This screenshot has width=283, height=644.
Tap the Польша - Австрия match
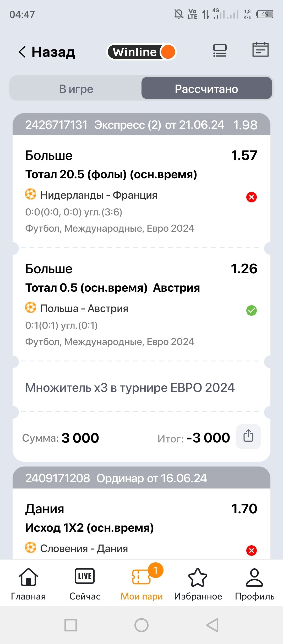point(84,309)
